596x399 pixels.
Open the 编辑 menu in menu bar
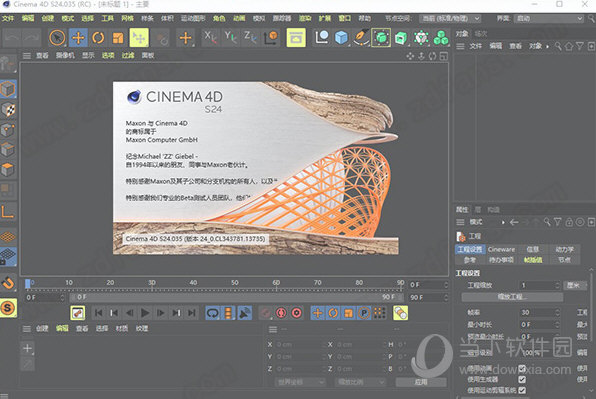28,18
